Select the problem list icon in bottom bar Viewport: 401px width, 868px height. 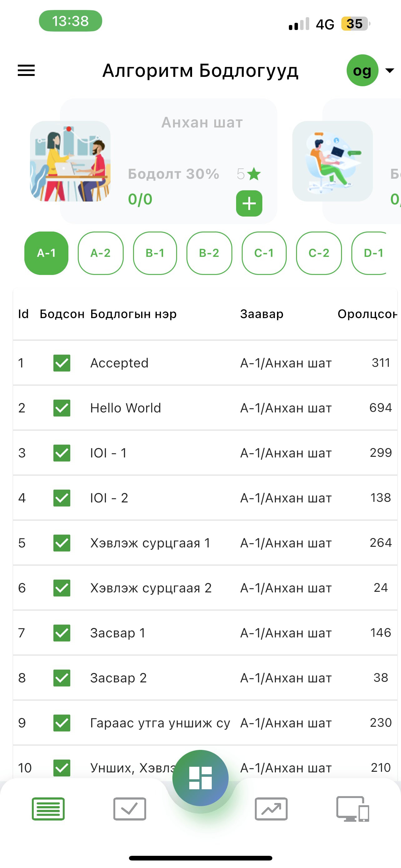click(48, 809)
